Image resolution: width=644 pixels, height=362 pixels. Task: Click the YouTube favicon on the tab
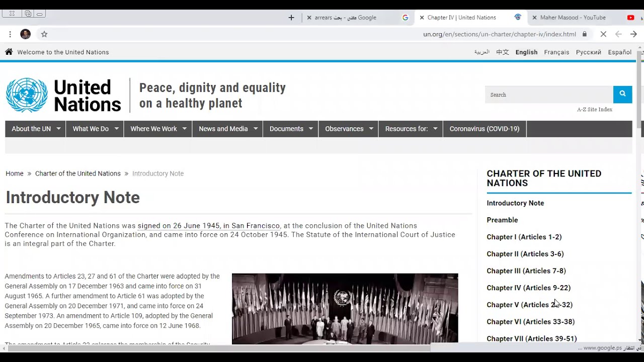(630, 18)
